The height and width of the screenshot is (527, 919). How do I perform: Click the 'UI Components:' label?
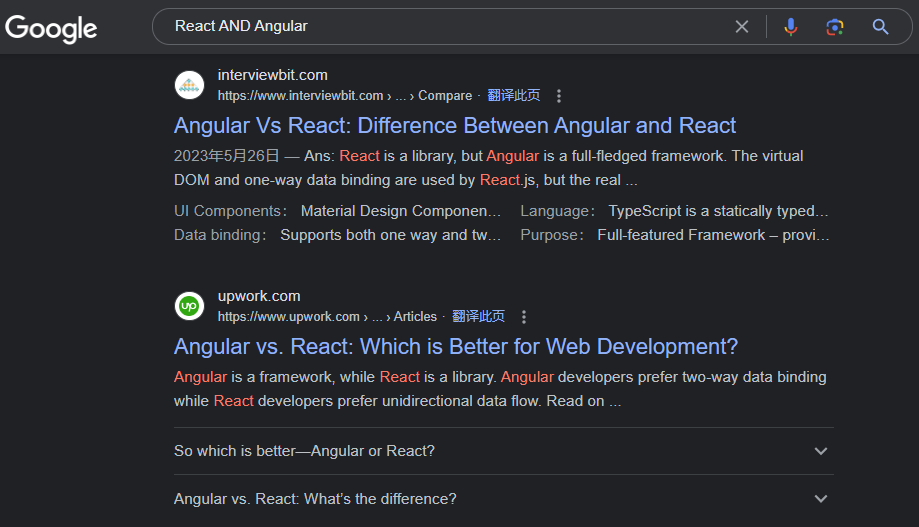230,211
